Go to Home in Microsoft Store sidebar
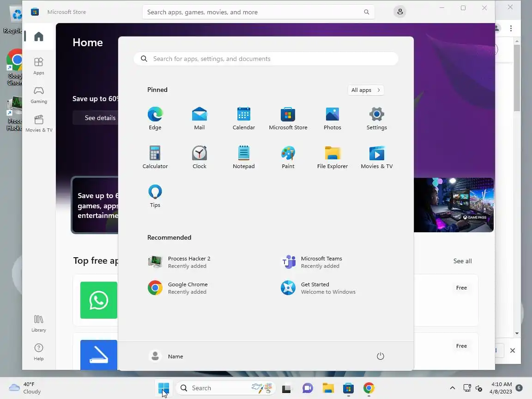Image resolution: width=532 pixels, height=399 pixels. point(39,36)
